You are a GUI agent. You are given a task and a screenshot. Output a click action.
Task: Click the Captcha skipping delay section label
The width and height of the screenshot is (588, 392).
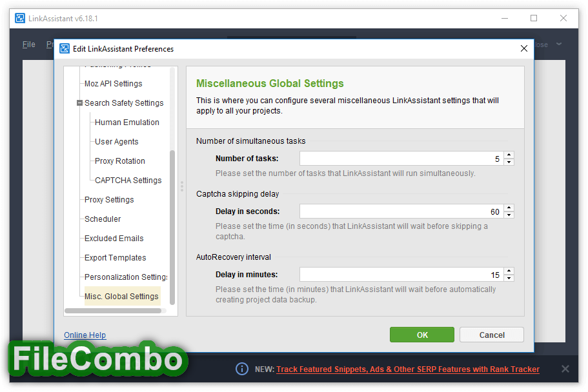pyautogui.click(x=238, y=194)
